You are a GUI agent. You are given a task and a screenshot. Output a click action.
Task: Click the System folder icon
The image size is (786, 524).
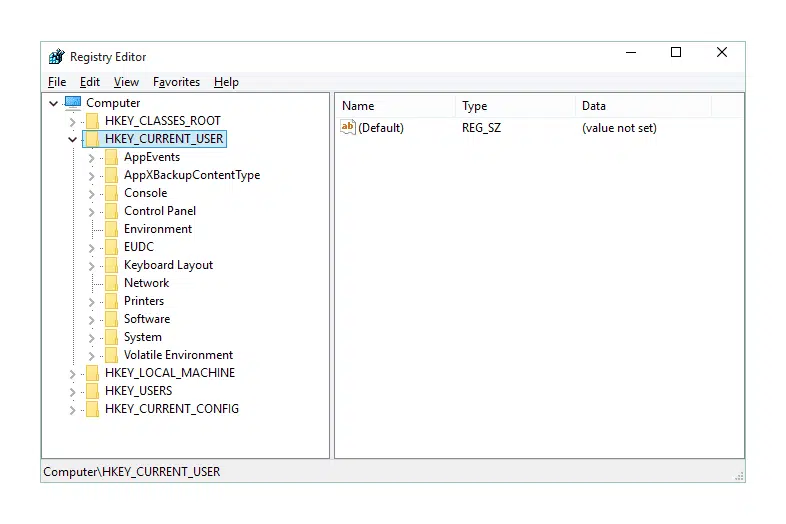[x=111, y=337]
